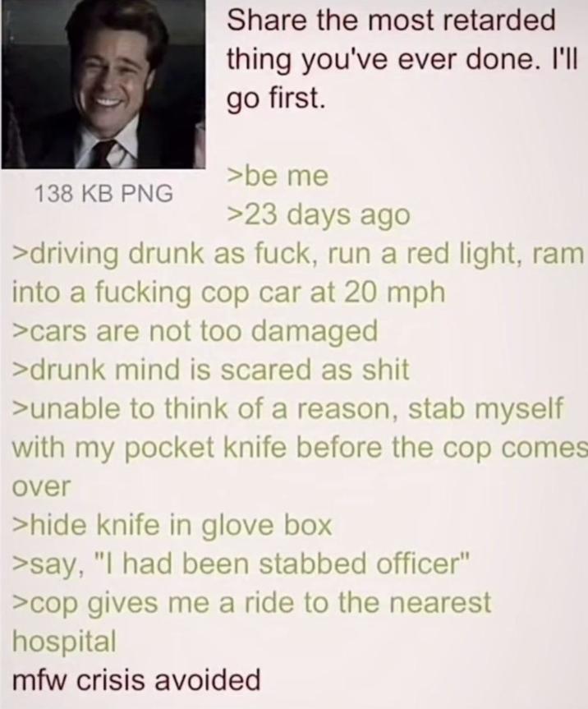This screenshot has width=588, height=709.
Task: Click the line mentioning 'run a red light'
Action: 298,255
